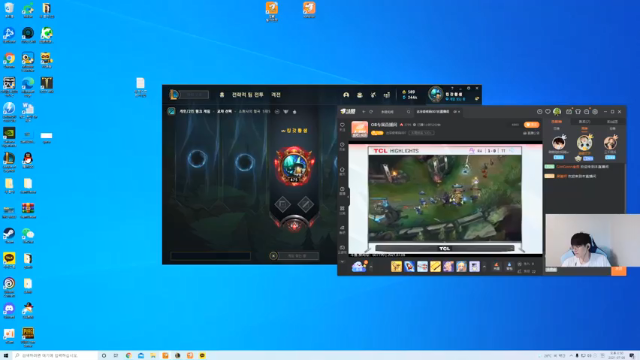The width and height of the screenshot is (640, 360).
Task: Click history clock in Huya left sidebar
Action: (x=342, y=146)
